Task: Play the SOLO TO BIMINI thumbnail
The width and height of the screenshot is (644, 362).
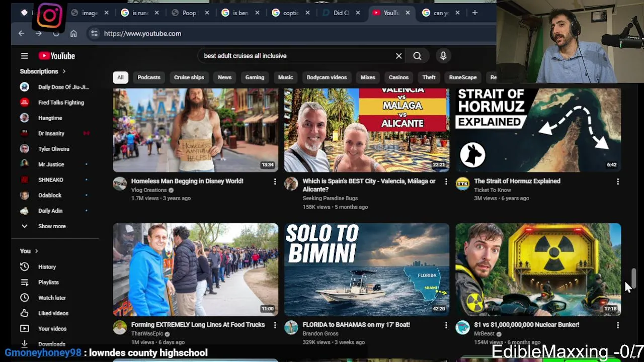Action: point(367,270)
